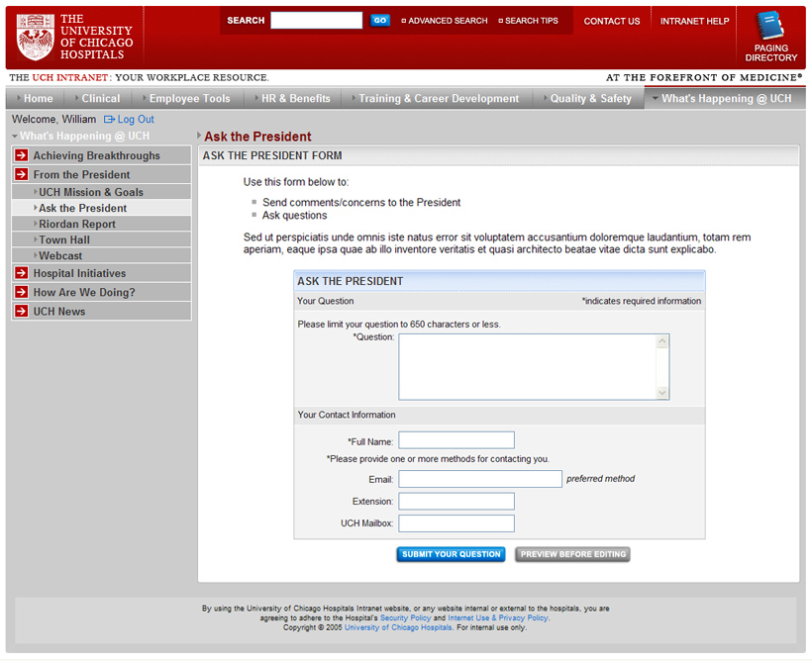Select Achieving Breakthroughs in sidebar
Image resolution: width=812 pixels, height=661 pixels.
coord(101,155)
